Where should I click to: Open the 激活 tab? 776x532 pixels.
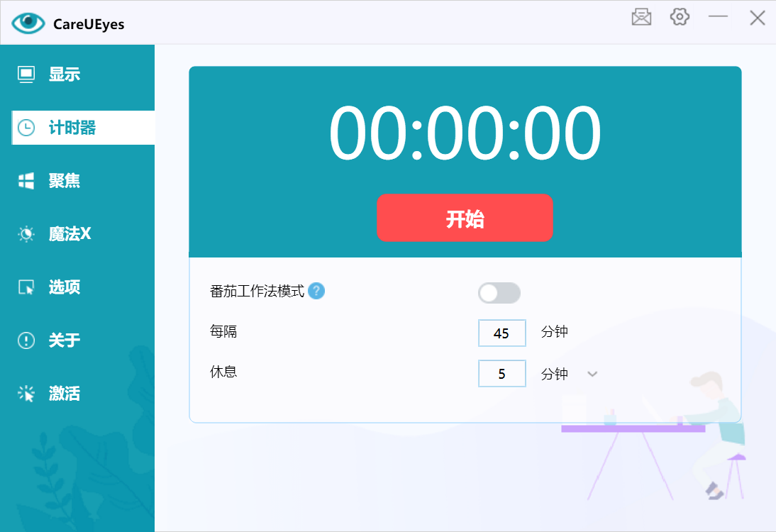coord(77,394)
